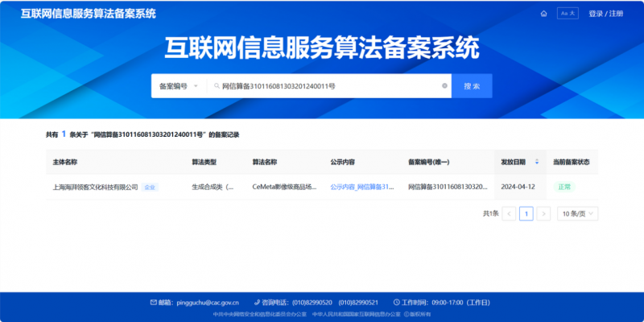The image size is (644, 322).
Task: Go to the home page icon
Action: click(x=544, y=14)
